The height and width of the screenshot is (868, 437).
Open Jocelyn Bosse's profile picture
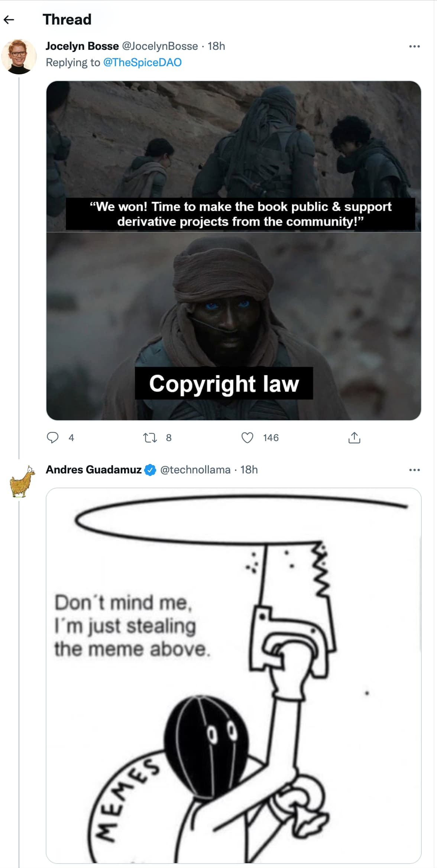point(19,57)
